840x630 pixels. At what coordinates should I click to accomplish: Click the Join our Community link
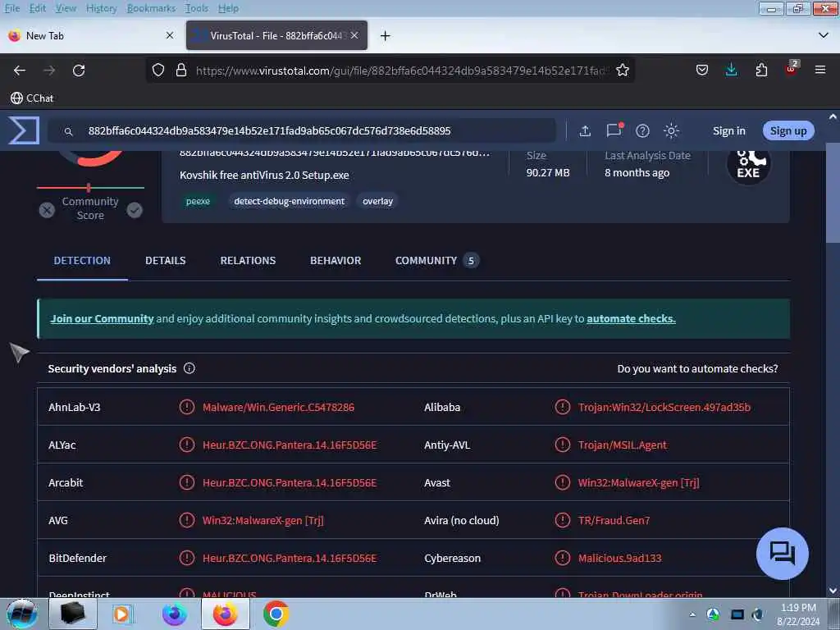(x=102, y=318)
